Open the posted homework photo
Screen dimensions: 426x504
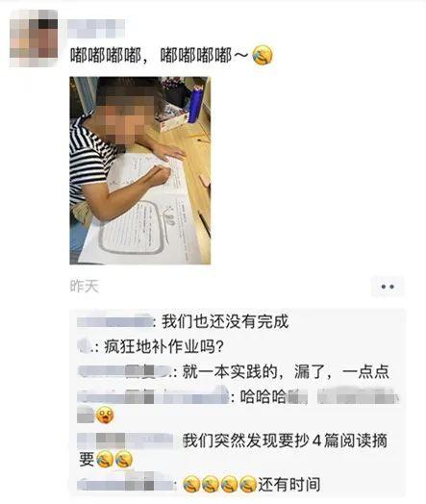[x=140, y=170]
